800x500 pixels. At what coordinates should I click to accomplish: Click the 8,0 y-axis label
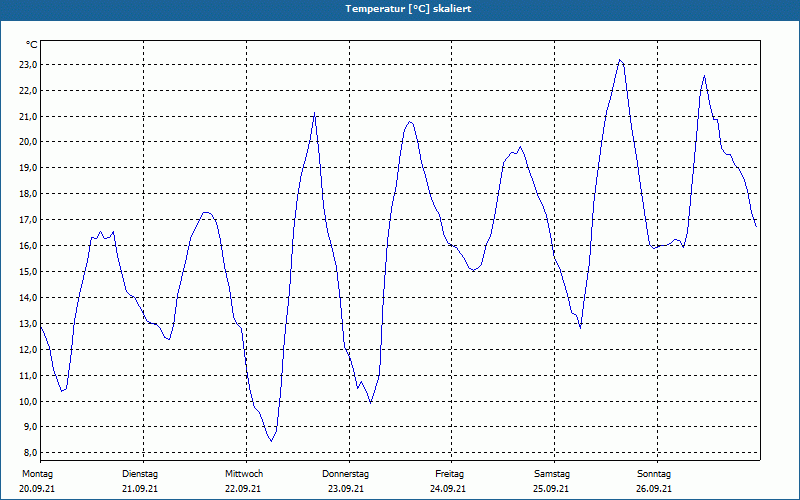click(30, 453)
